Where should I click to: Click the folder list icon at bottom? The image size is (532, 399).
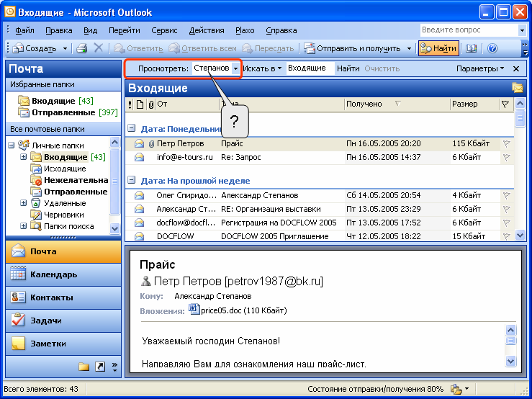pos(84,367)
